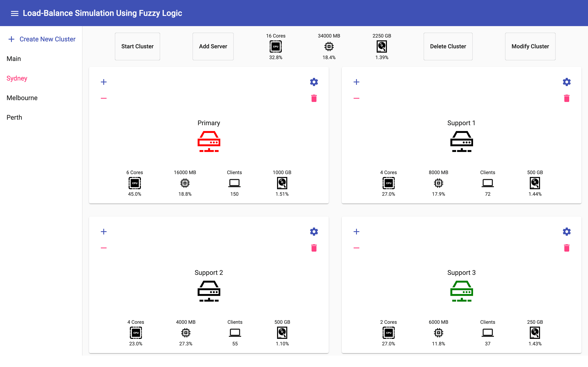
Task: Delete Support 1 server with trash icon
Action: (566, 98)
